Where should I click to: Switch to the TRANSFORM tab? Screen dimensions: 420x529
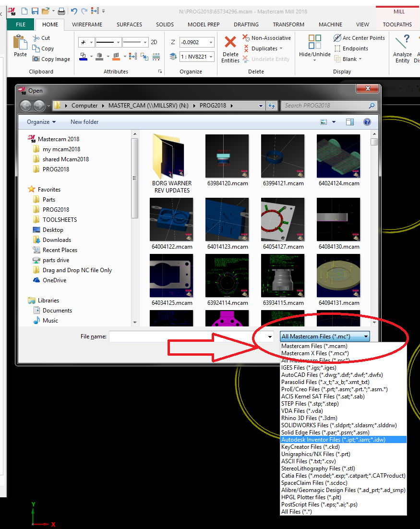click(288, 24)
